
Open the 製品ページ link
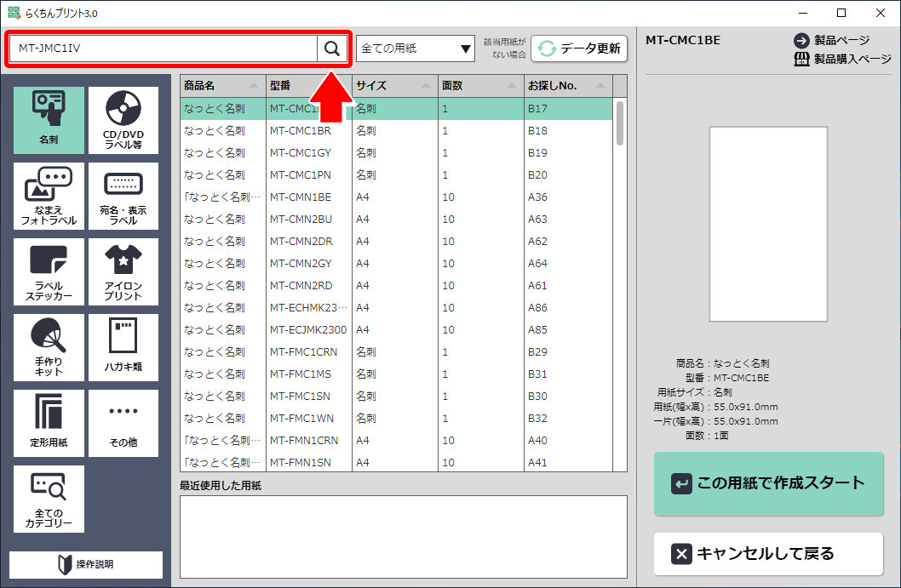(832, 40)
